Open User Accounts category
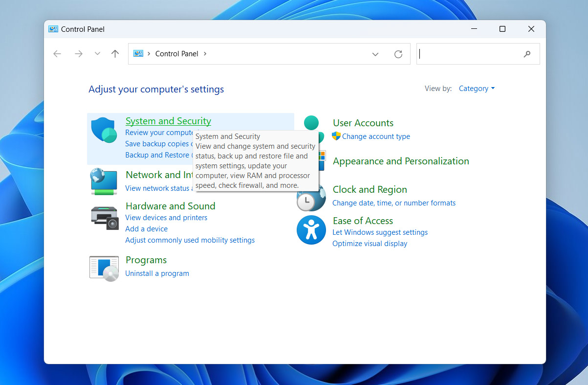 pyautogui.click(x=363, y=123)
